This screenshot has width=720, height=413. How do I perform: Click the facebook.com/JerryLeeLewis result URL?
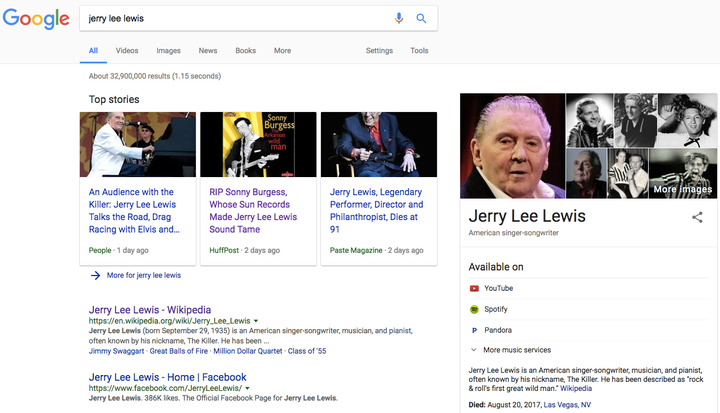pos(165,388)
